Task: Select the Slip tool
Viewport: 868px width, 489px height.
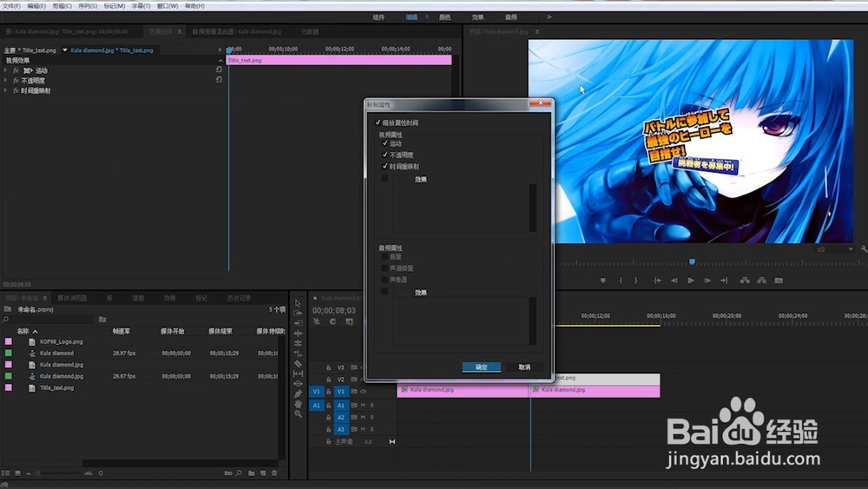Action: [298, 373]
